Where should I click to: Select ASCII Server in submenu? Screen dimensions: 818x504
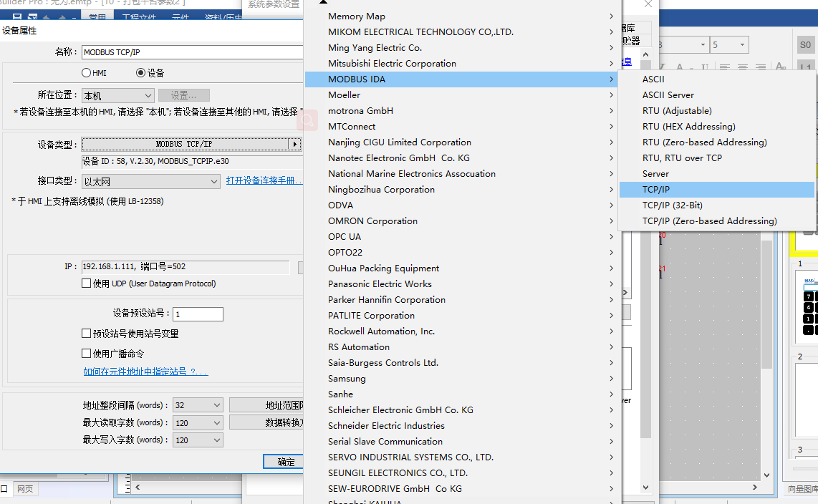click(x=716, y=95)
